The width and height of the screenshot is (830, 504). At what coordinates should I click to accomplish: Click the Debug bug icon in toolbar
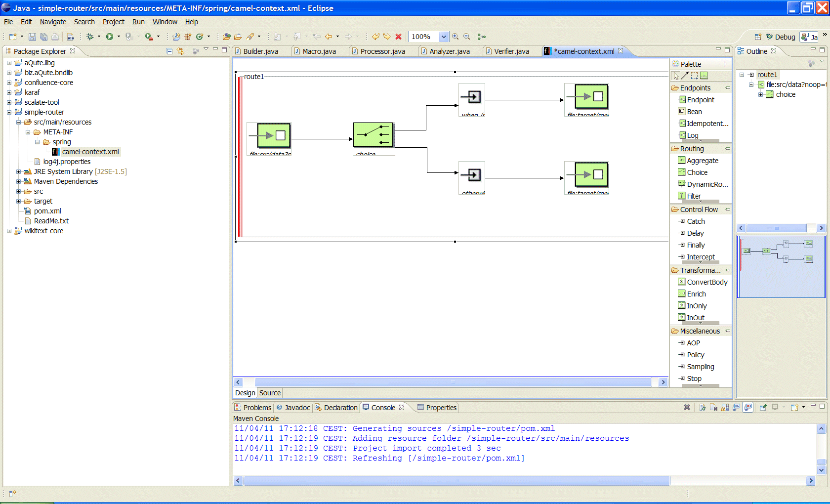[x=90, y=37]
